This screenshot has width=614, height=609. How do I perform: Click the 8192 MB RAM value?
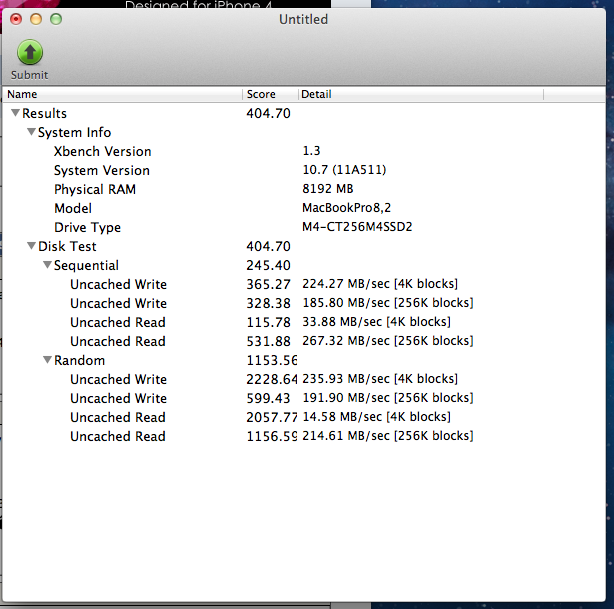(328, 188)
